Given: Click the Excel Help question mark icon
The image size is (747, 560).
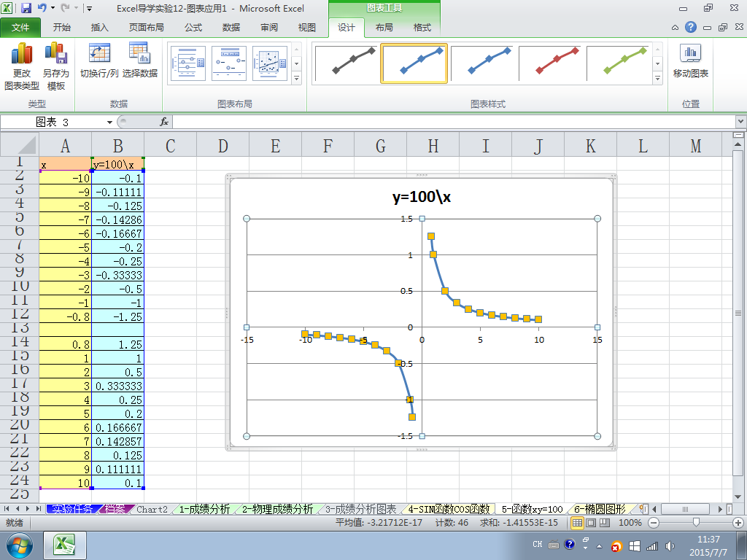Looking at the screenshot, I should pos(690,27).
